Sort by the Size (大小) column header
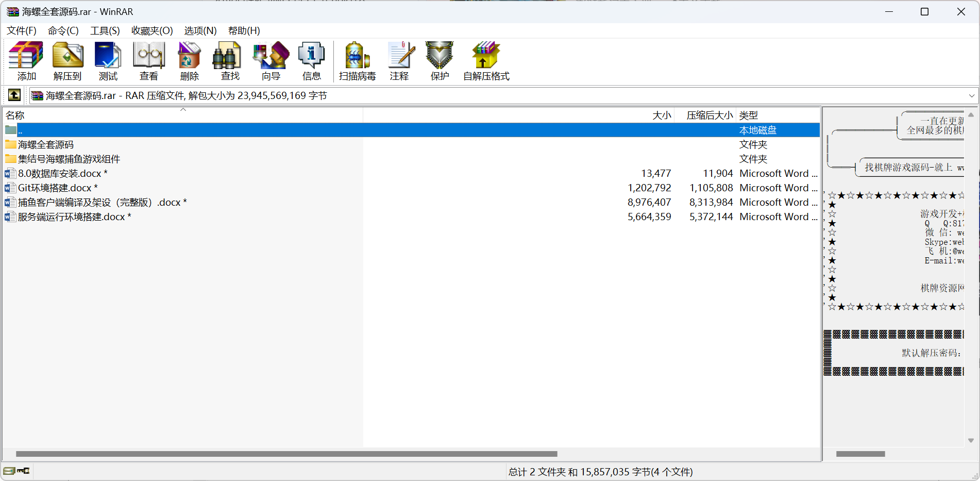The image size is (980, 481). [519, 115]
